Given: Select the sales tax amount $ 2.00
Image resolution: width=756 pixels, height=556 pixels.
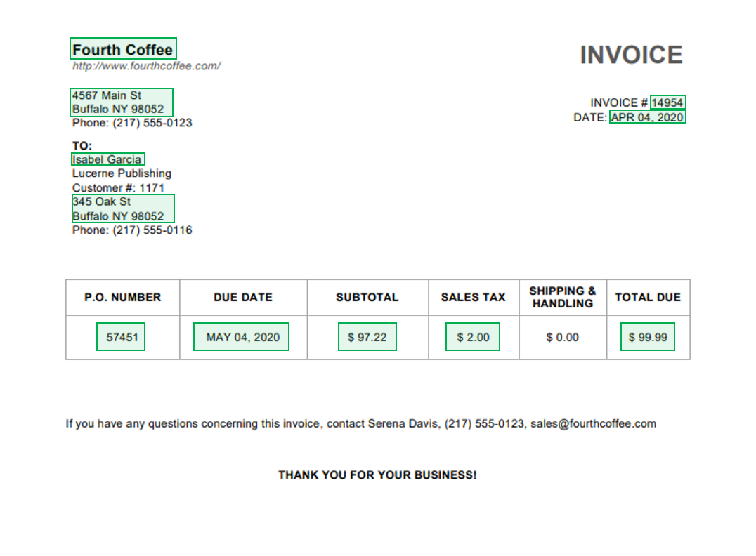Looking at the screenshot, I should pos(472,337).
